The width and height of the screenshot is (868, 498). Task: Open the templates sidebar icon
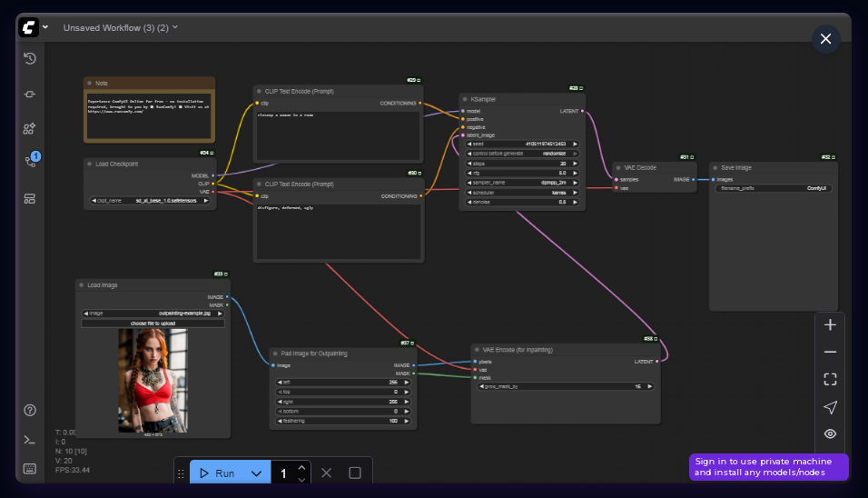(x=30, y=198)
